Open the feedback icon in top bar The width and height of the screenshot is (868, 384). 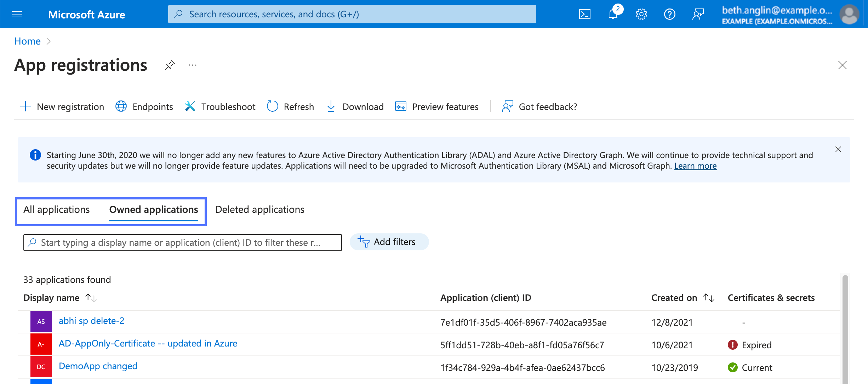pos(698,14)
